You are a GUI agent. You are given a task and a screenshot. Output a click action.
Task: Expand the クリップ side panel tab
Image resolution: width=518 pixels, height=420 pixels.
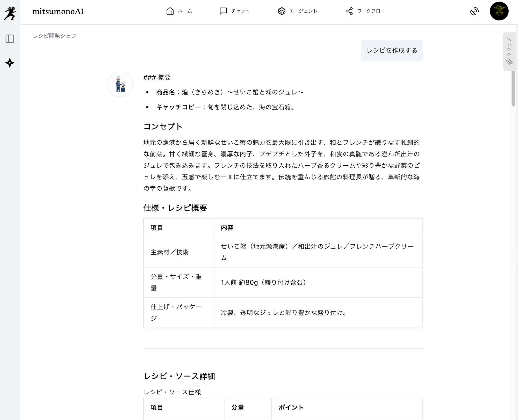pyautogui.click(x=509, y=47)
